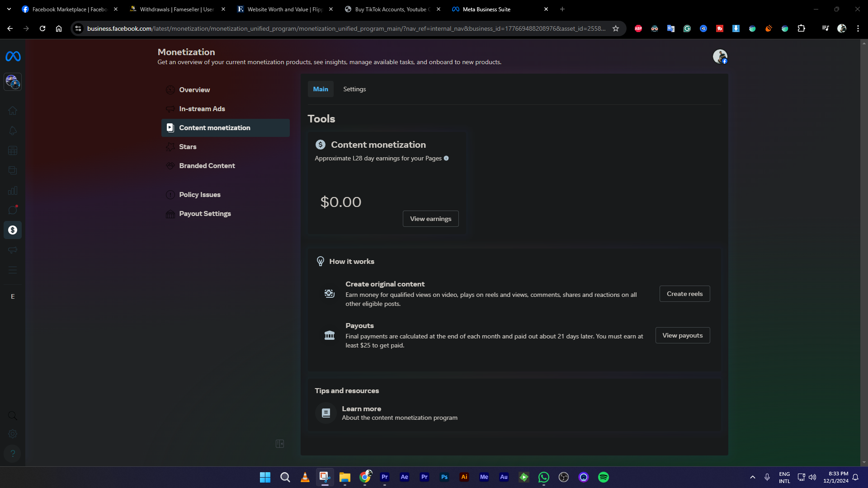
Task: Open Notifications bell in the left rail
Action: click(x=13, y=131)
